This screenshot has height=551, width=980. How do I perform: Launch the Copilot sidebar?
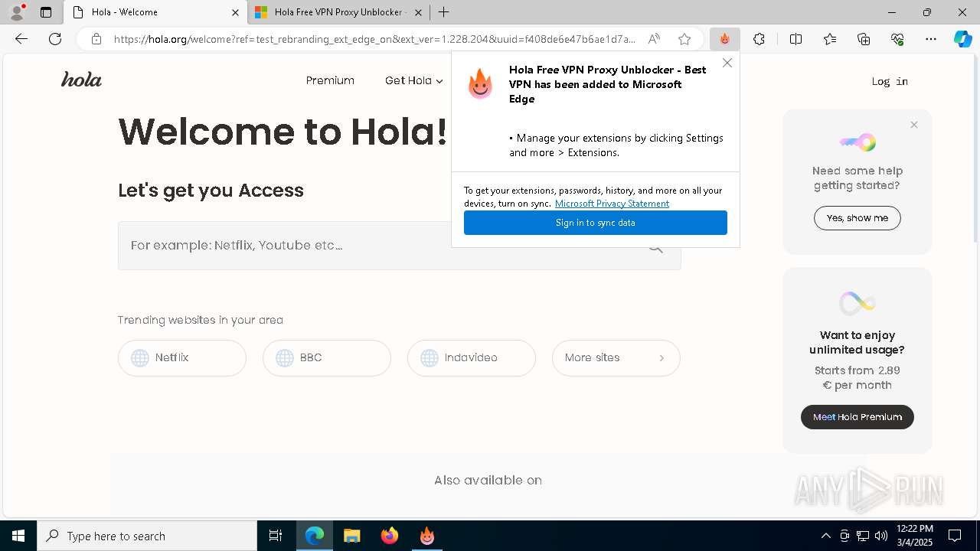coord(962,39)
